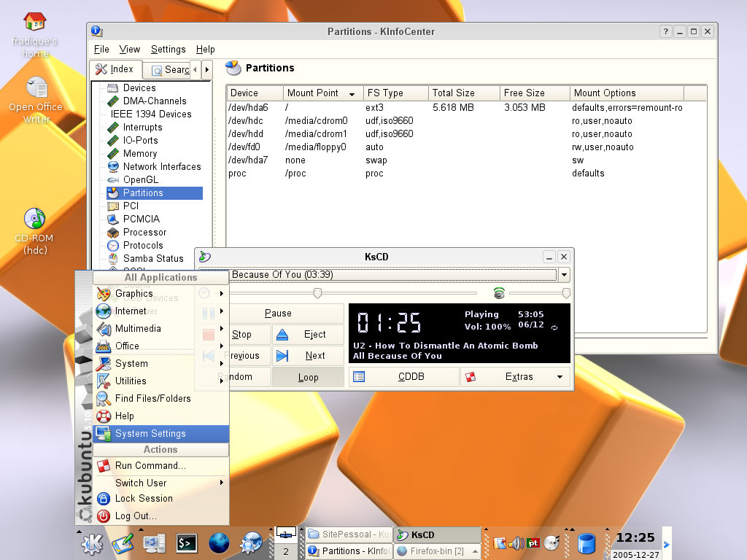
Task: Open Office submenu in the K menu
Action: (160, 346)
